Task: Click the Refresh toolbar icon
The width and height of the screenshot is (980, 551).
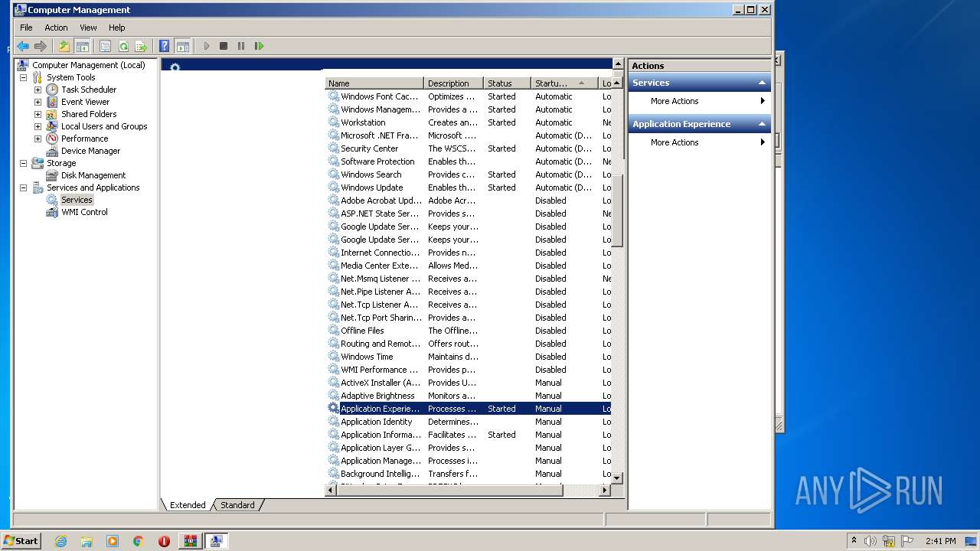Action: coord(122,46)
